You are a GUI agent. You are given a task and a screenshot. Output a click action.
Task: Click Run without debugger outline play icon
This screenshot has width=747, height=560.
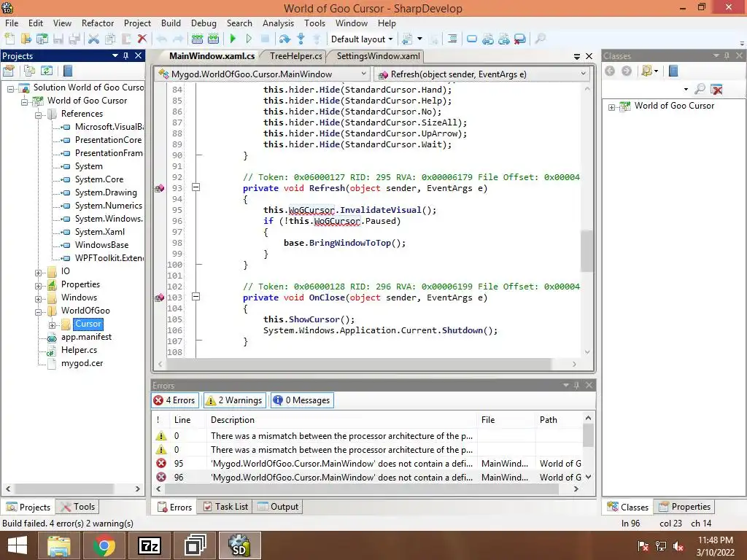(249, 39)
